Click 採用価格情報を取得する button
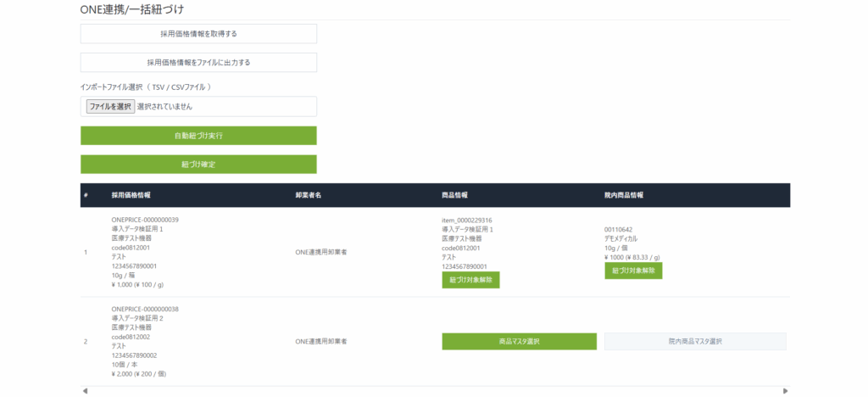Image resolution: width=868 pixels, height=397 pixels. coord(198,34)
